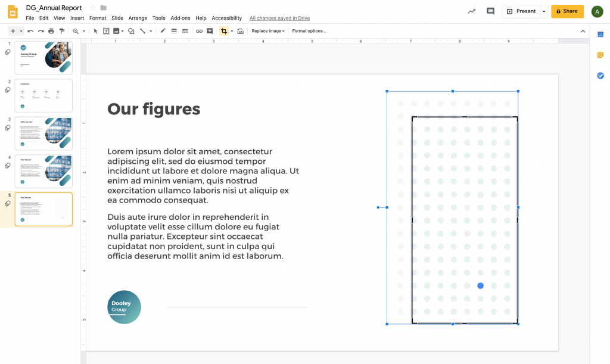The height and width of the screenshot is (364, 610).
Task: Click the blue dot in the pattern
Action: [480, 286]
